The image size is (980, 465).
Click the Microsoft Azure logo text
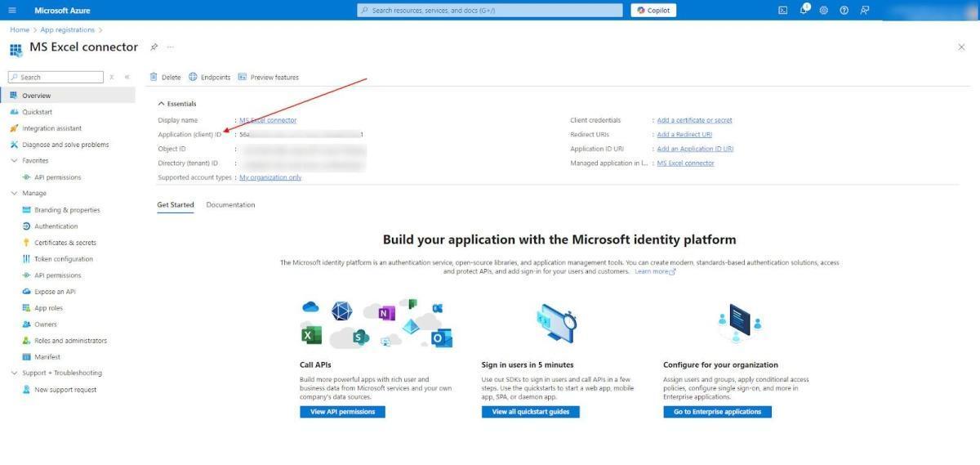click(x=62, y=10)
